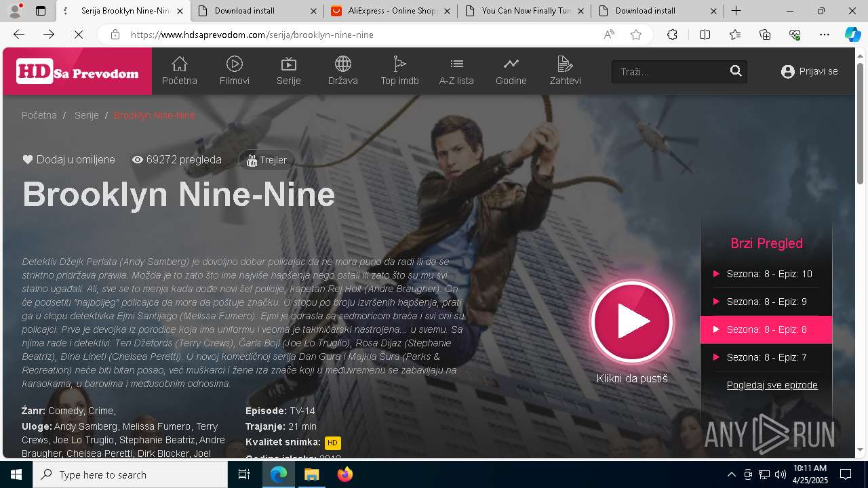Open Copilot sidebar icon
This screenshot has width=868, height=488.
coord(852,35)
